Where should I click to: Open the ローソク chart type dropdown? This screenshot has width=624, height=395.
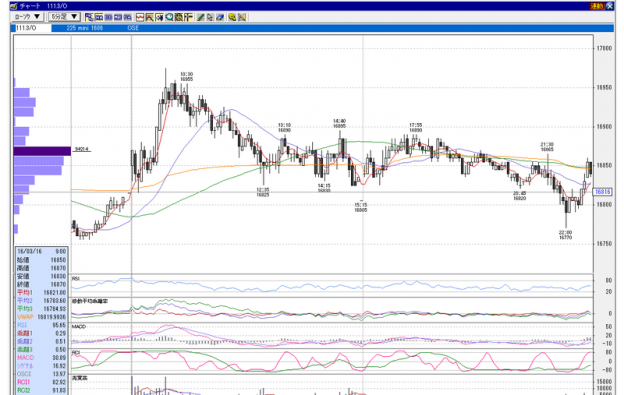(x=27, y=17)
